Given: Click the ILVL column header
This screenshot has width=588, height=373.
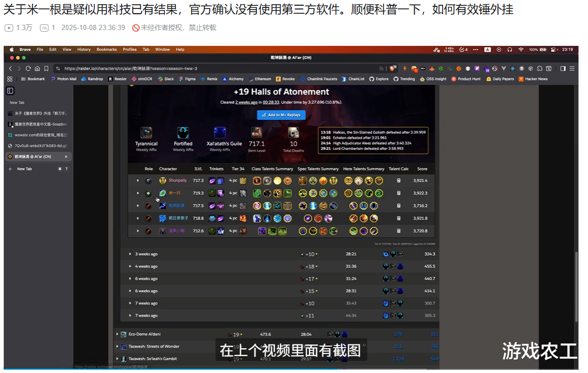Looking at the screenshot, I should (198, 169).
